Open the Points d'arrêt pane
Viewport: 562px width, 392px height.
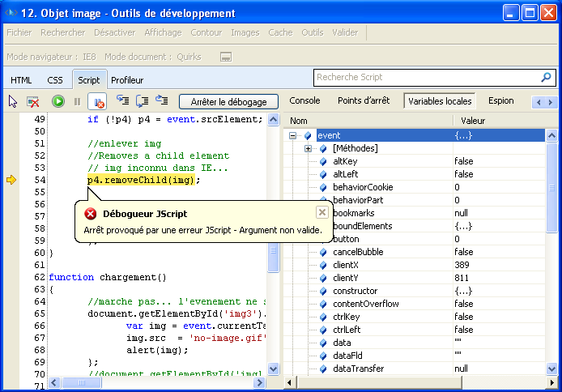coord(364,100)
